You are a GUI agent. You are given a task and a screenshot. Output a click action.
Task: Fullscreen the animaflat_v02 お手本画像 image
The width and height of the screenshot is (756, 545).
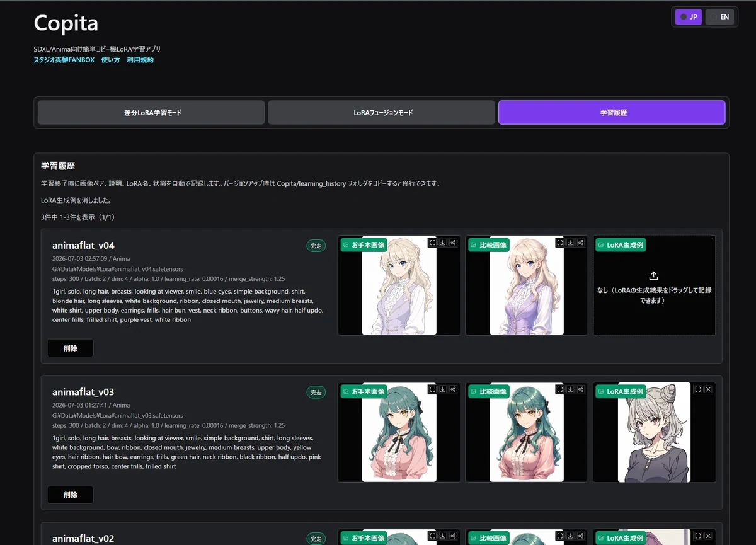(432, 536)
